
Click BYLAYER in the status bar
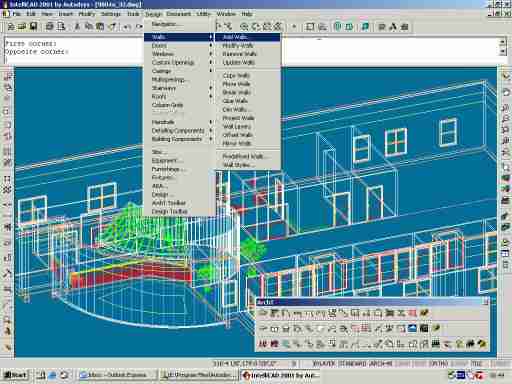(323, 364)
